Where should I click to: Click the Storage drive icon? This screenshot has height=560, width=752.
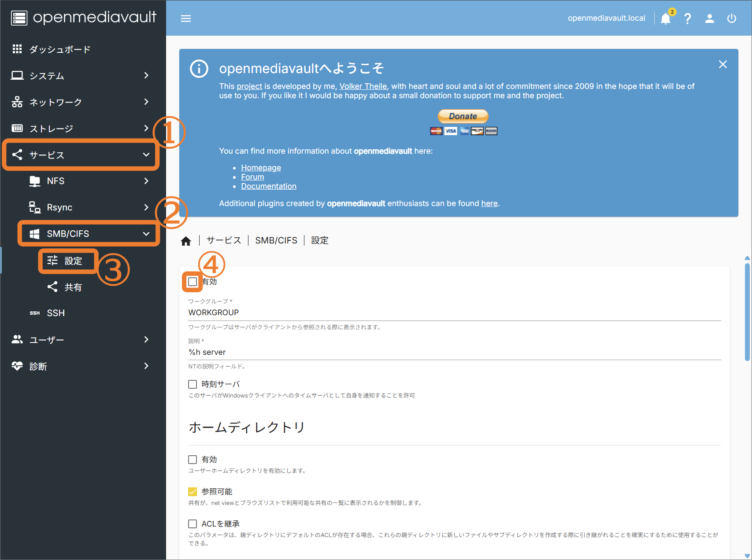[17, 128]
